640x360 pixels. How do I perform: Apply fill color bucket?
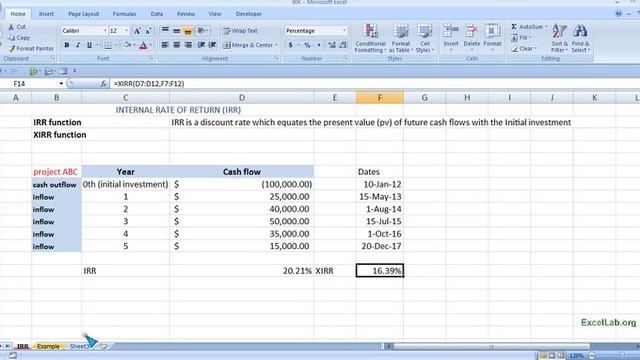click(x=127, y=45)
